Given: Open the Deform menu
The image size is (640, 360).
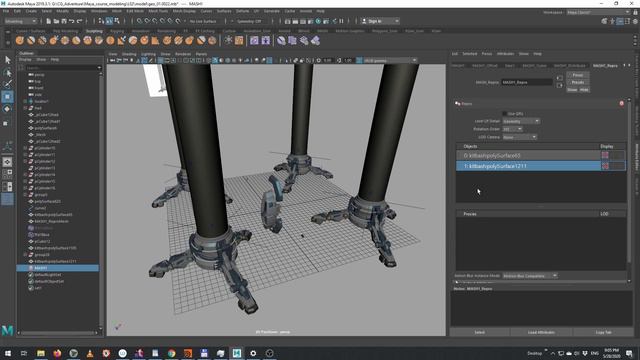Looking at the screenshot, I should [x=242, y=11].
